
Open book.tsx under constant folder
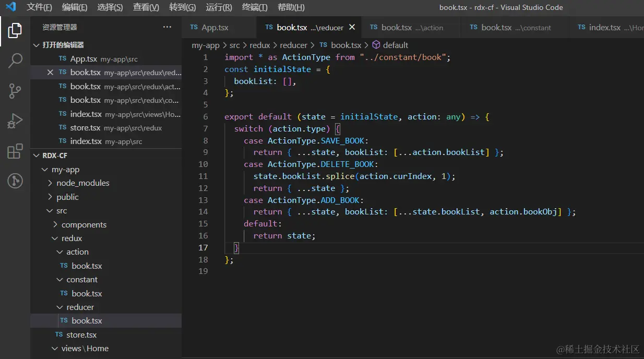(106, 294)
